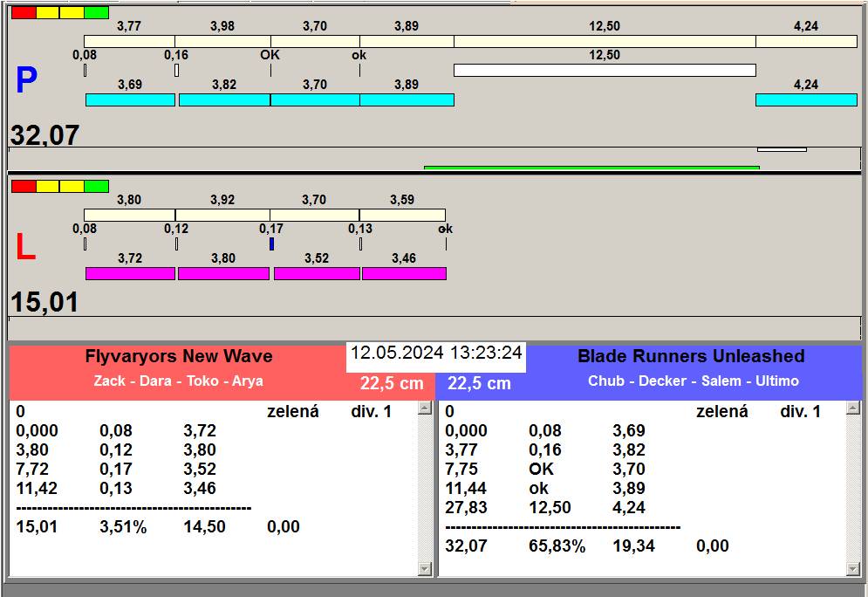Select the white 12,50 bar in lane P
The height and width of the screenshot is (597, 868).
[604, 70]
